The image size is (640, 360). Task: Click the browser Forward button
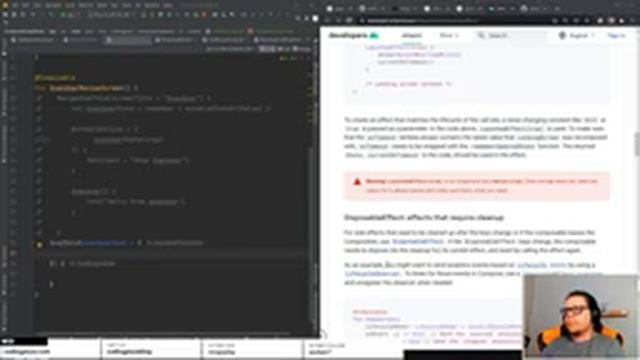tap(339, 20)
